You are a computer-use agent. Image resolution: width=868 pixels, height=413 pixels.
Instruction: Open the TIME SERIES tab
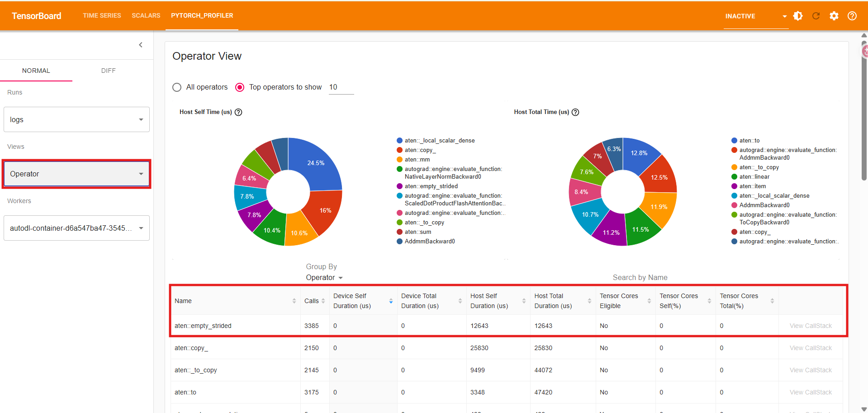click(102, 15)
